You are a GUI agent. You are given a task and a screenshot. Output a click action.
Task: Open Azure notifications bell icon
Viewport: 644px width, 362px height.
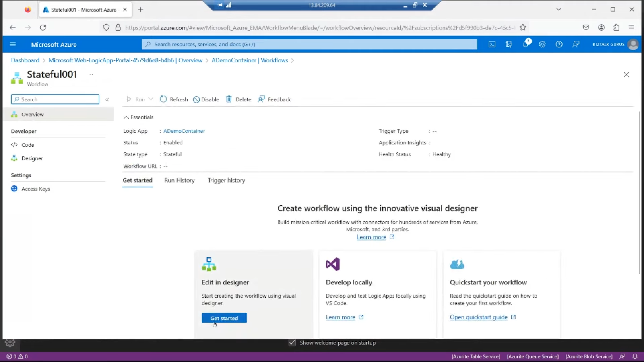526,44
